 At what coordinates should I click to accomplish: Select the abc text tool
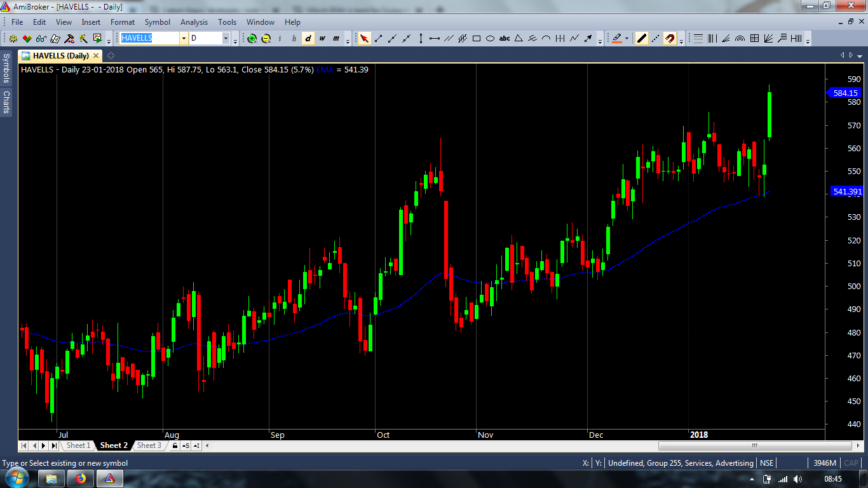(x=505, y=38)
